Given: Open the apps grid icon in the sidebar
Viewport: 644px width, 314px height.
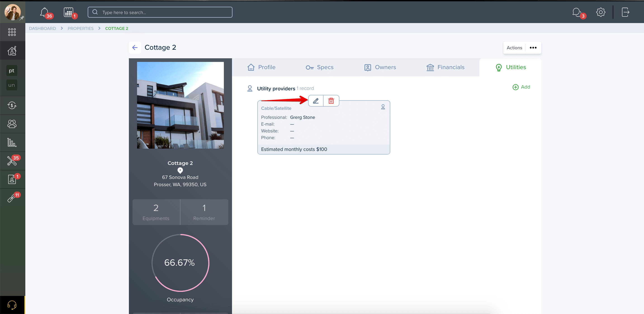Looking at the screenshot, I should [x=12, y=32].
